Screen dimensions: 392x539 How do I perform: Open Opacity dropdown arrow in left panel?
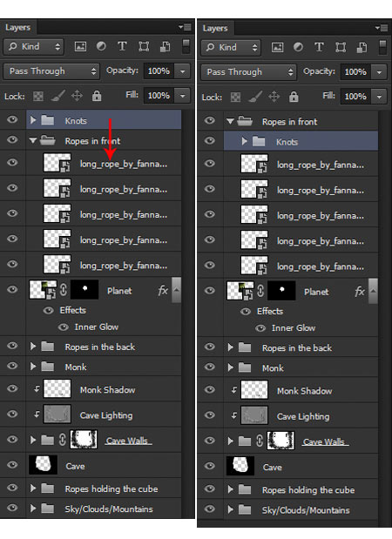183,71
